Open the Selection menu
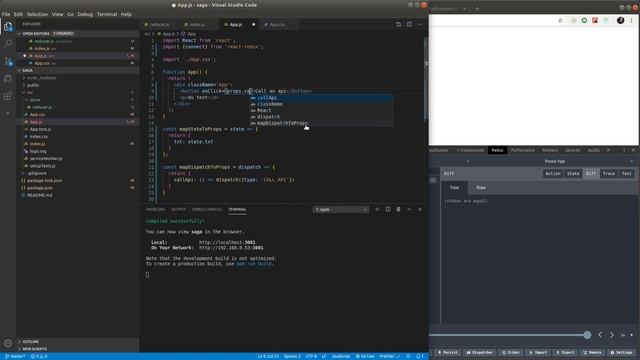The image size is (640, 360). (x=37, y=14)
